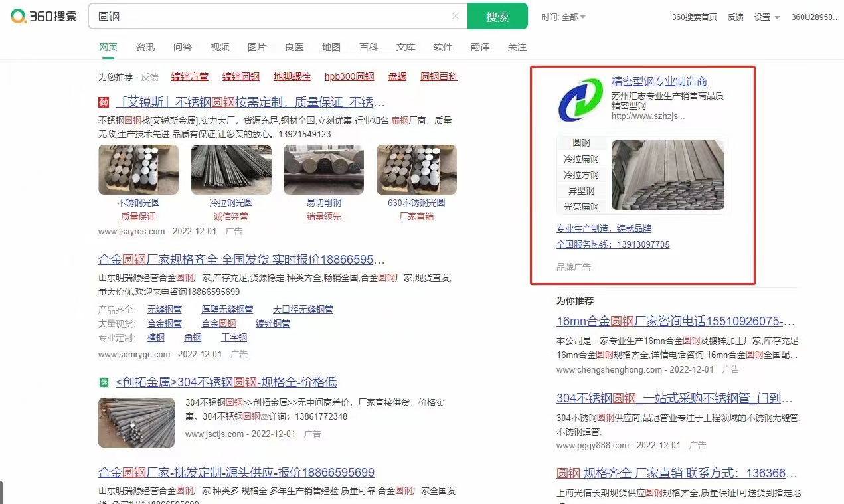Click the 厚壁无缝钢管 sublink
This screenshot has width=844, height=504.
pyautogui.click(x=227, y=309)
